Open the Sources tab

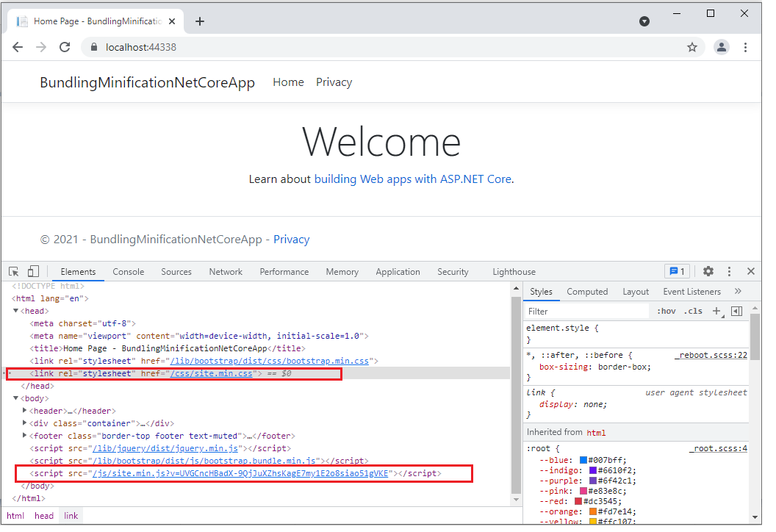176,272
